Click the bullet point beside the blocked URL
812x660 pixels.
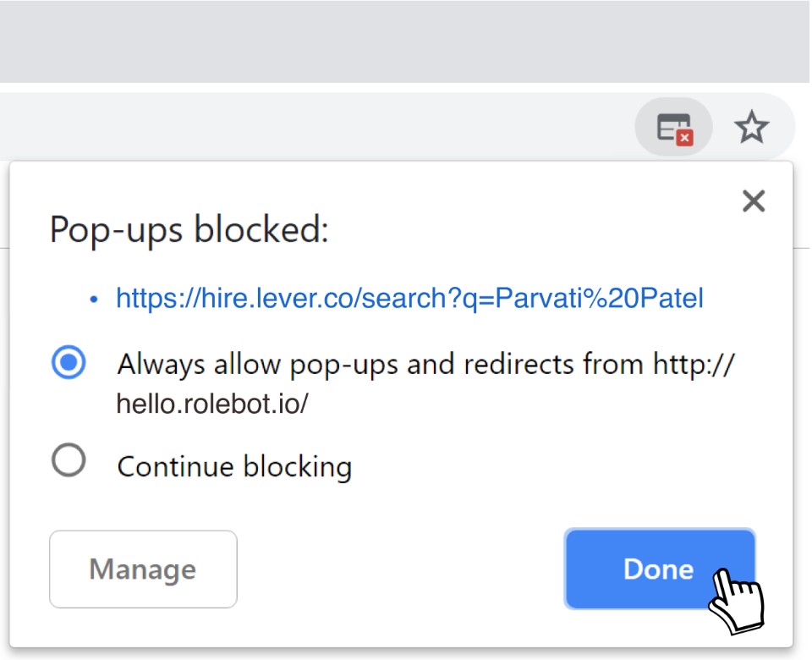(93, 298)
